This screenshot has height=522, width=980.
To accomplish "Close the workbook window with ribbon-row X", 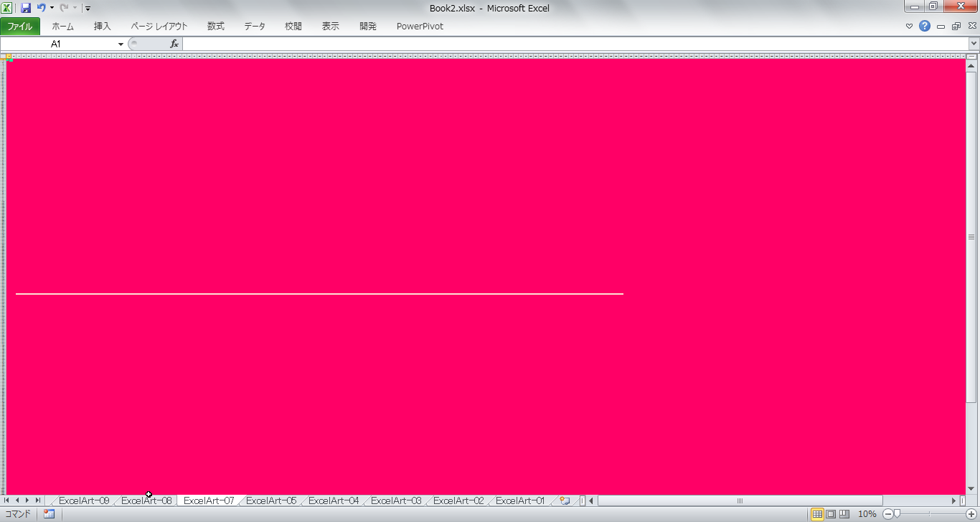I will coord(972,27).
